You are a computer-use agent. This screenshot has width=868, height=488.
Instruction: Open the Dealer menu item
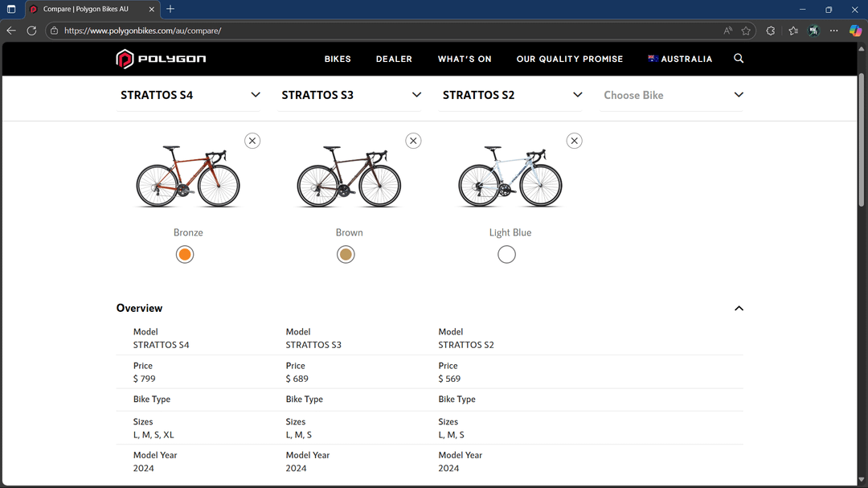click(394, 59)
